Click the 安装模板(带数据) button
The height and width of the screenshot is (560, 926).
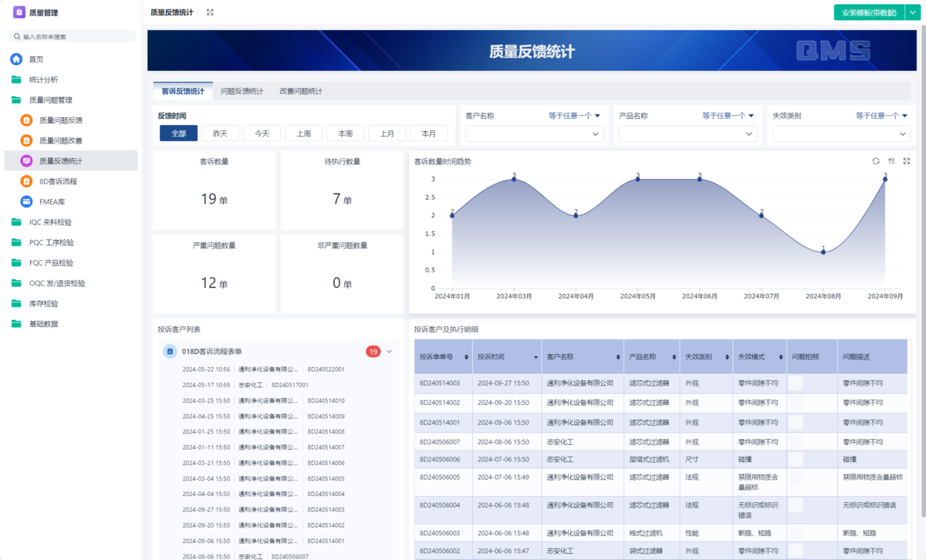(x=868, y=12)
